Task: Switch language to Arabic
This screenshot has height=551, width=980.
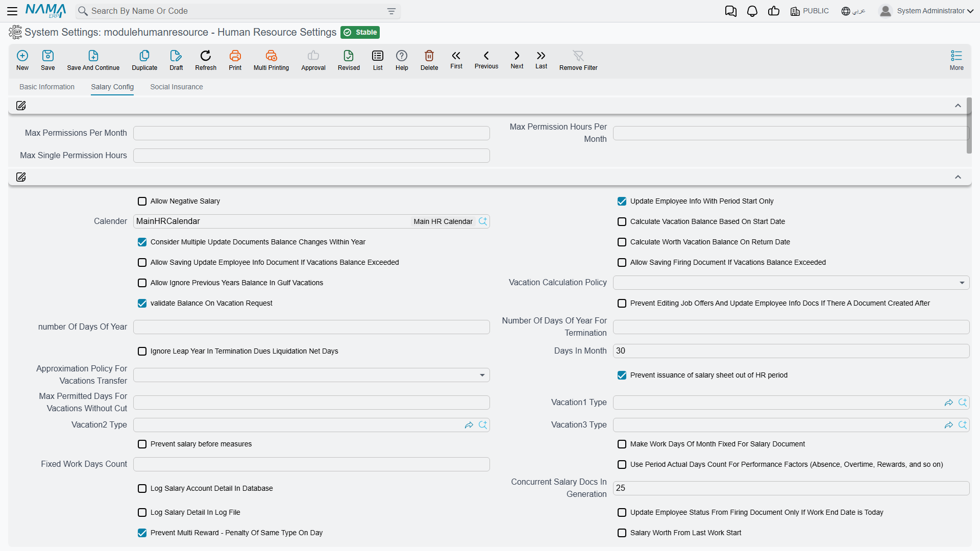Action: point(853,11)
